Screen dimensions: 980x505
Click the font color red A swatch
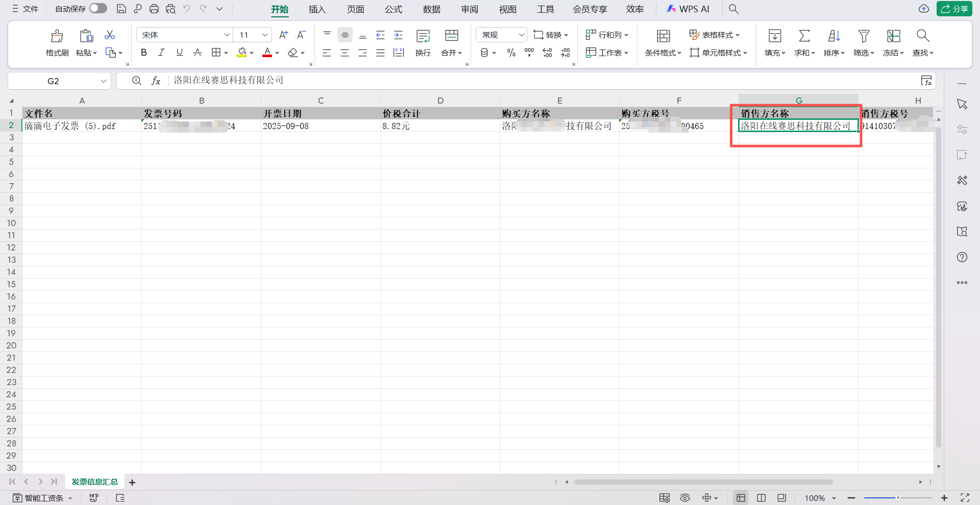click(x=267, y=53)
